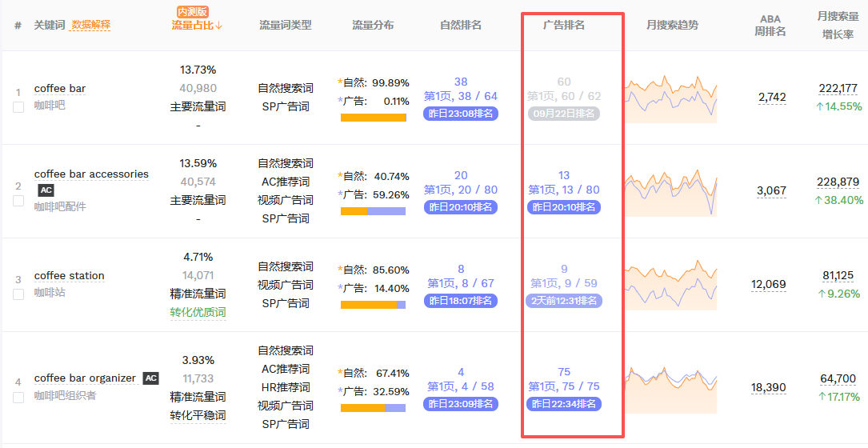Click monthly search volume 228,879
The height and width of the screenshot is (448, 868).
pos(838,182)
